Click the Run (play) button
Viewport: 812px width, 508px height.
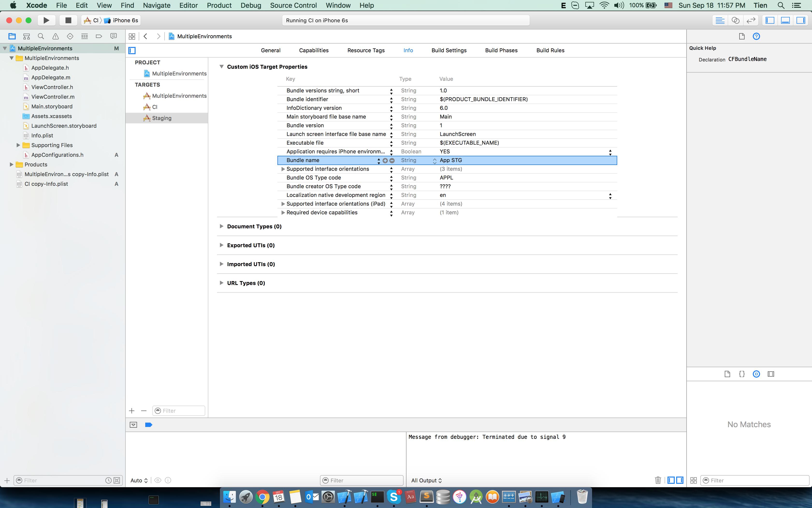click(x=46, y=20)
